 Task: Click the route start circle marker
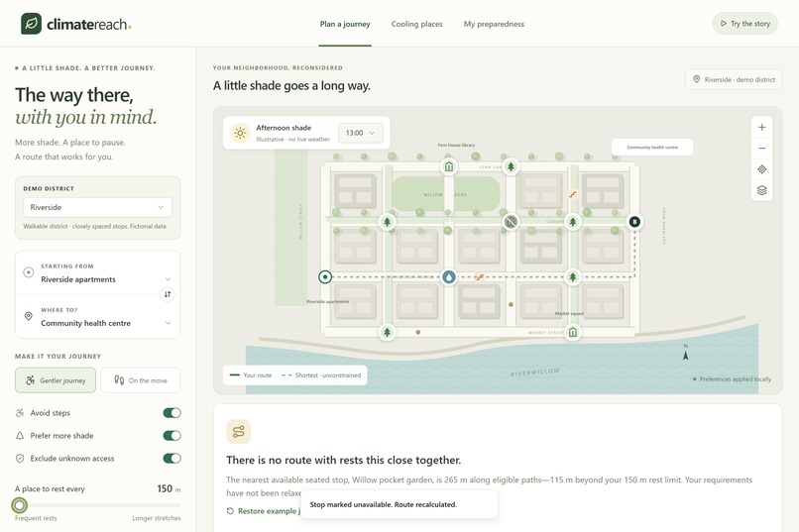point(325,277)
